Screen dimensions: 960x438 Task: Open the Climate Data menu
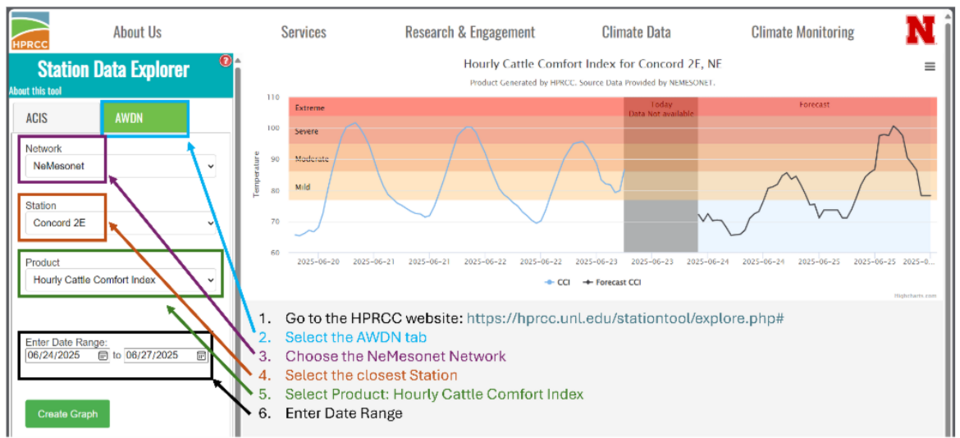coord(636,32)
